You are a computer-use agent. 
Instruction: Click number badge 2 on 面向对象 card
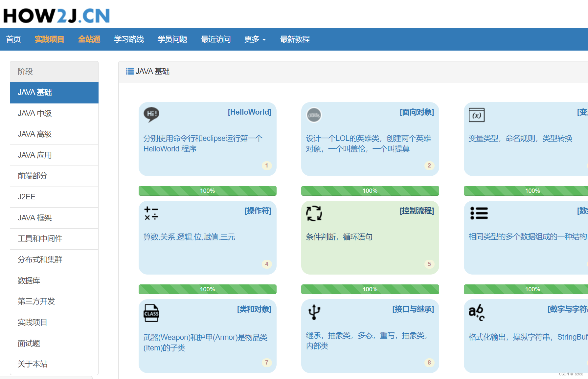pyautogui.click(x=429, y=166)
